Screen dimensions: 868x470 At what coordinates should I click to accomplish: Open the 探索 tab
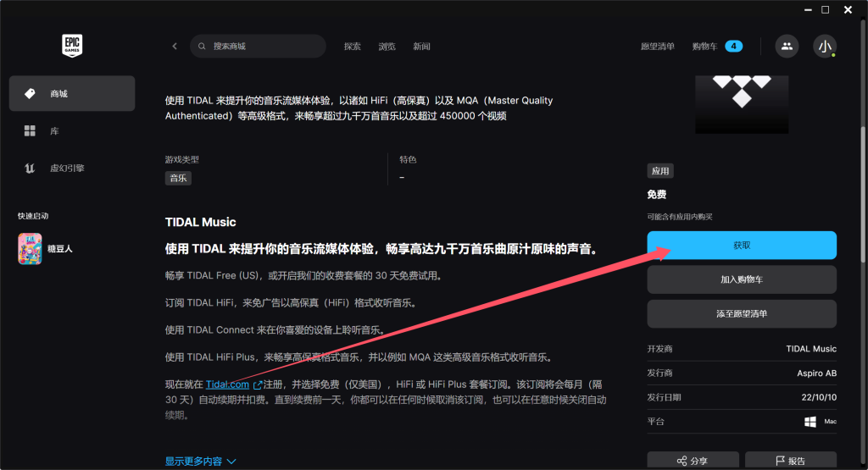(x=352, y=47)
